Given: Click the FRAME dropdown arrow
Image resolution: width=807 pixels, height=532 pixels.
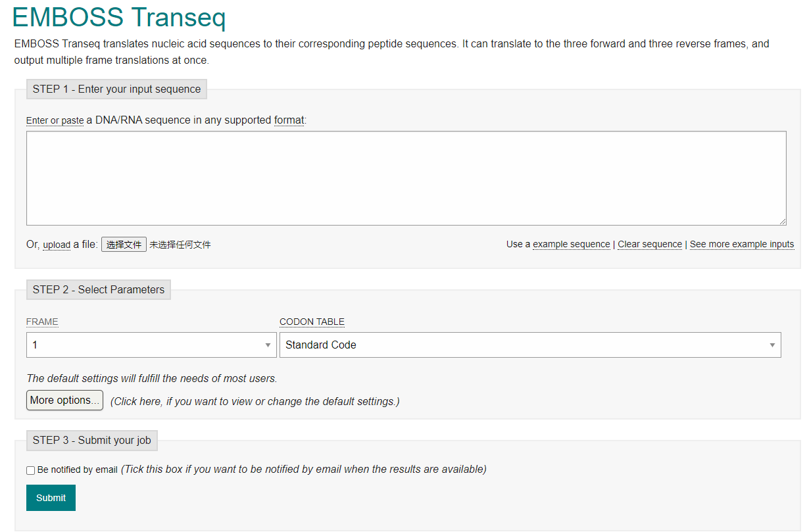Looking at the screenshot, I should (268, 345).
